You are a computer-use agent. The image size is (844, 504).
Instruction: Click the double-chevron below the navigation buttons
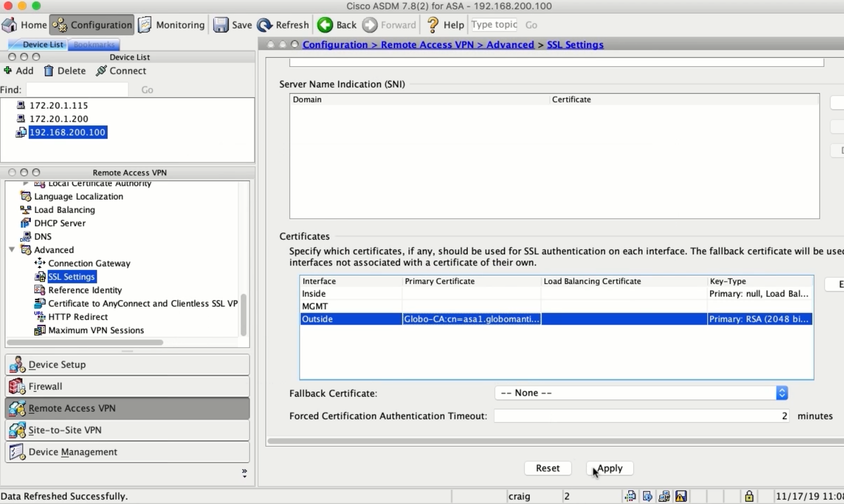[244, 473]
